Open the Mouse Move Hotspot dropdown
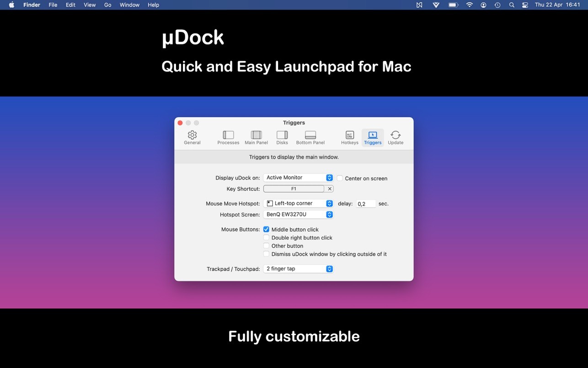 coord(298,203)
